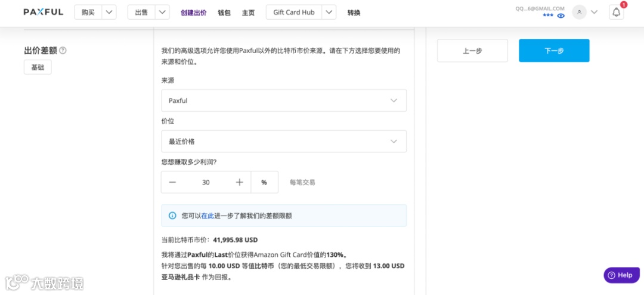This screenshot has width=644, height=295.
Task: Toggle balance visibility eye icon
Action: point(561,16)
